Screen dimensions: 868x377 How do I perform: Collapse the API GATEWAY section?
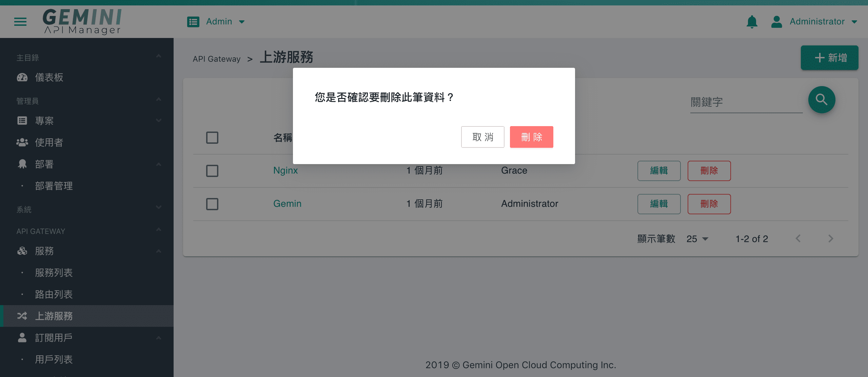(158, 230)
